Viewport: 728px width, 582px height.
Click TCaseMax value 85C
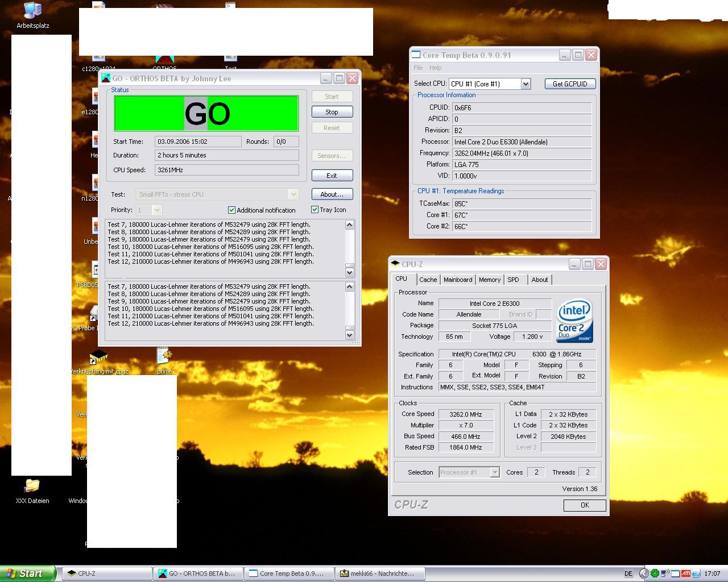(522, 203)
